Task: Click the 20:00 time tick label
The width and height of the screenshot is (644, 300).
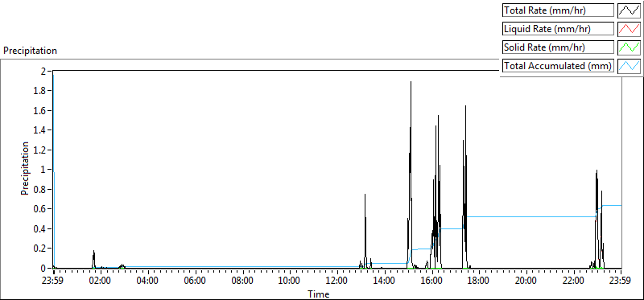Action: [x=526, y=282]
